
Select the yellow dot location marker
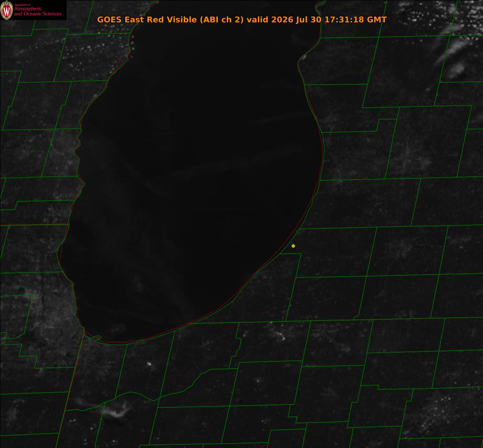(293, 246)
